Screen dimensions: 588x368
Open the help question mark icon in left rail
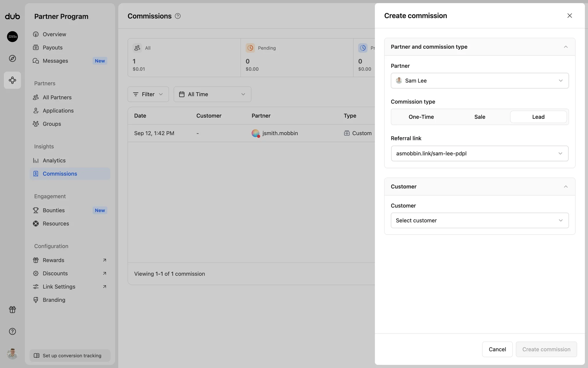[12, 331]
